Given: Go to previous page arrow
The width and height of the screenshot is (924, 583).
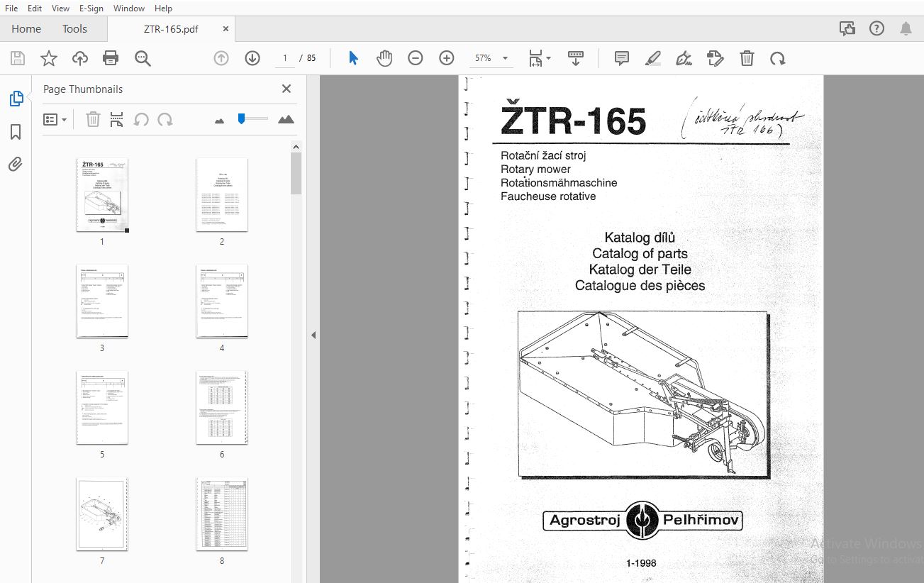Looking at the screenshot, I should [x=221, y=58].
